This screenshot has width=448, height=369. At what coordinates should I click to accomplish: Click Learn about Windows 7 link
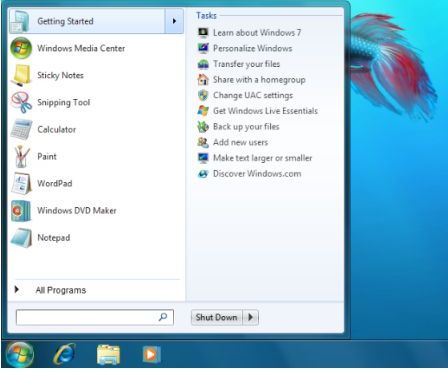tap(257, 33)
